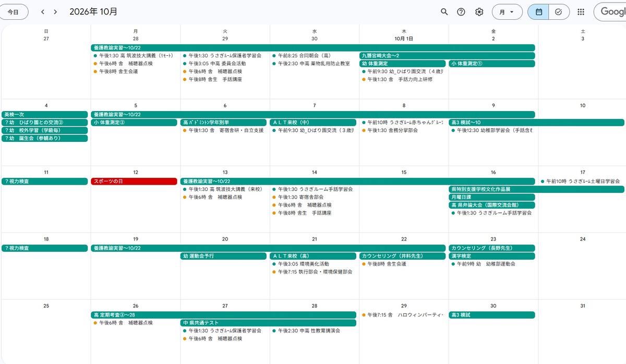
Task: Open the 午後7:15 執行部会・環境保健部会 event
Action: pyautogui.click(x=313, y=272)
